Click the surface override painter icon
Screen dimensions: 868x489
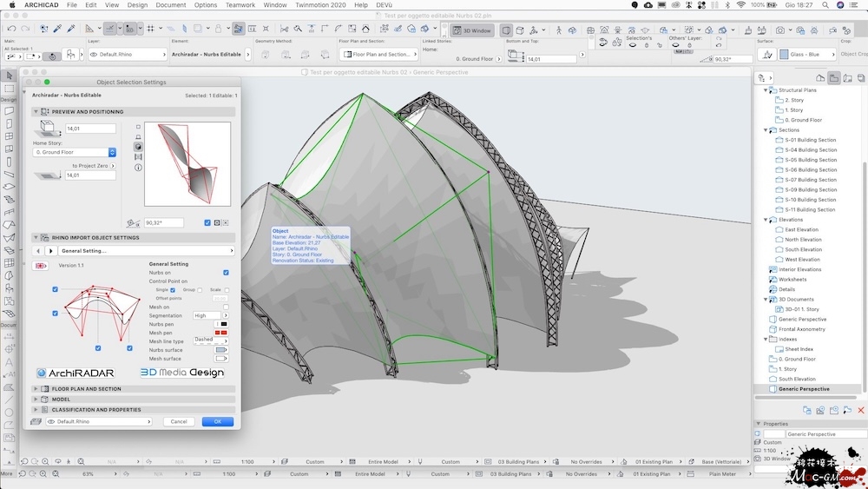coord(766,54)
